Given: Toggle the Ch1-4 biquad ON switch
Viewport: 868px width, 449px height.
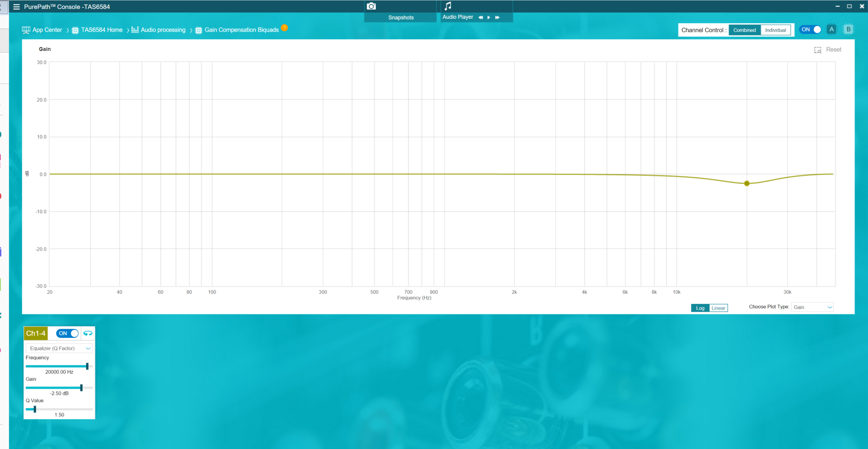Looking at the screenshot, I should point(67,333).
